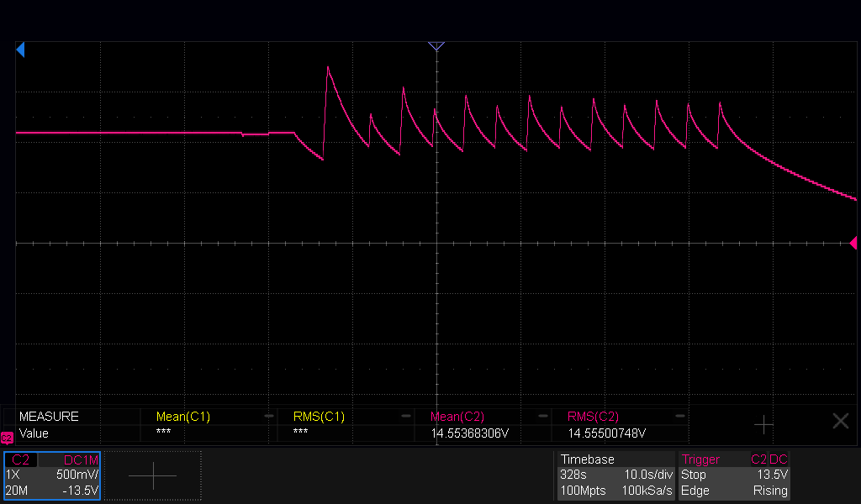This screenshot has width=861, height=504.
Task: Click the Mean(C2) value 14.55368306V
Action: point(470,433)
